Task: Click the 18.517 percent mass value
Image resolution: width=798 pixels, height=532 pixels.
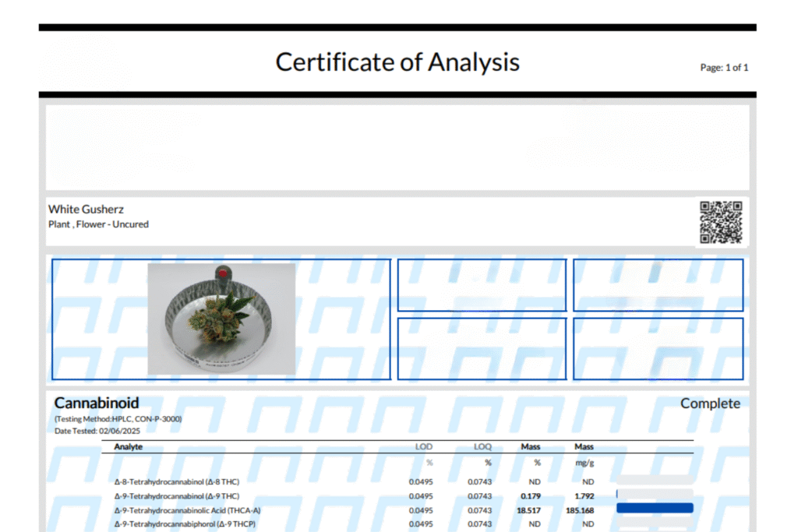Action: 528,510
